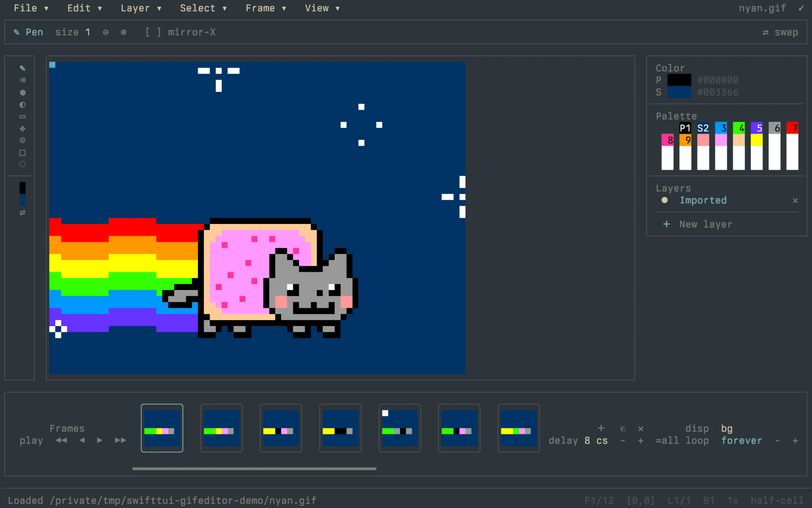Add a New layer
This screenshot has height=508, width=812.
pos(698,224)
